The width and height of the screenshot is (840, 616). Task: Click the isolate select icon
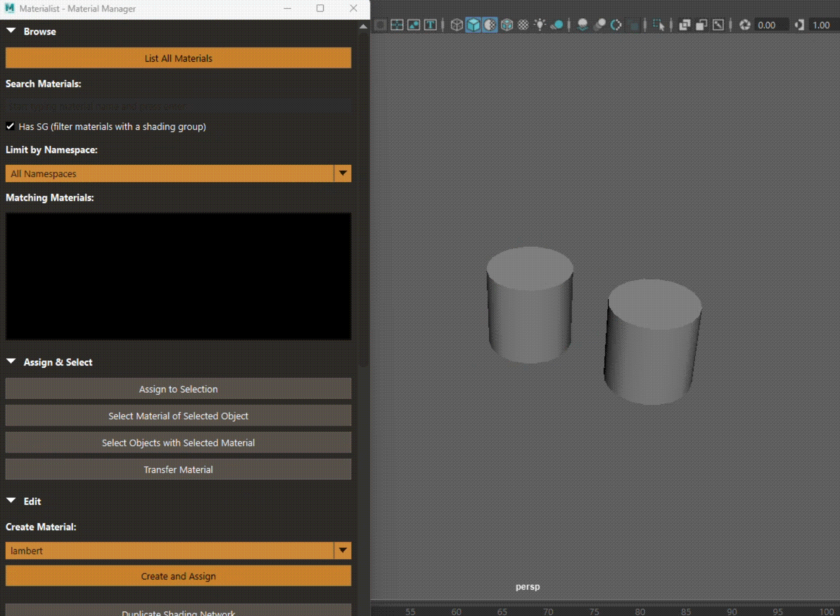point(659,25)
